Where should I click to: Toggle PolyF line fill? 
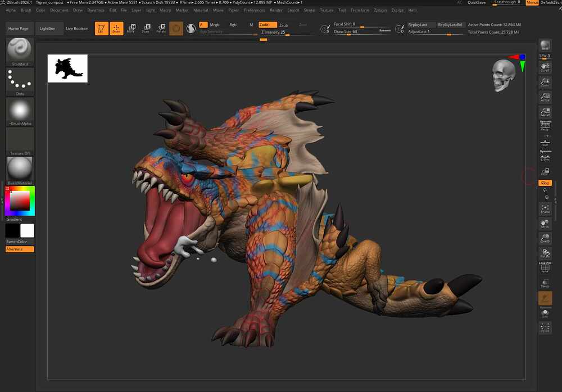click(545, 268)
